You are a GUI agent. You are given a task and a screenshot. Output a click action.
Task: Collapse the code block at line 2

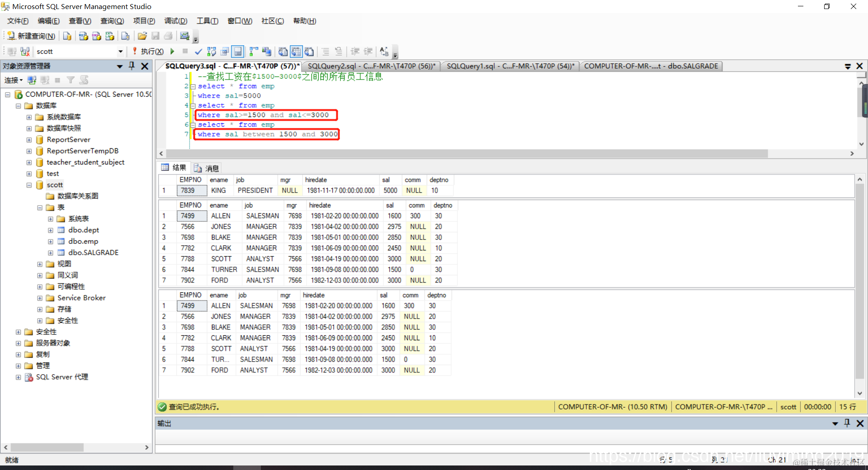coord(193,86)
